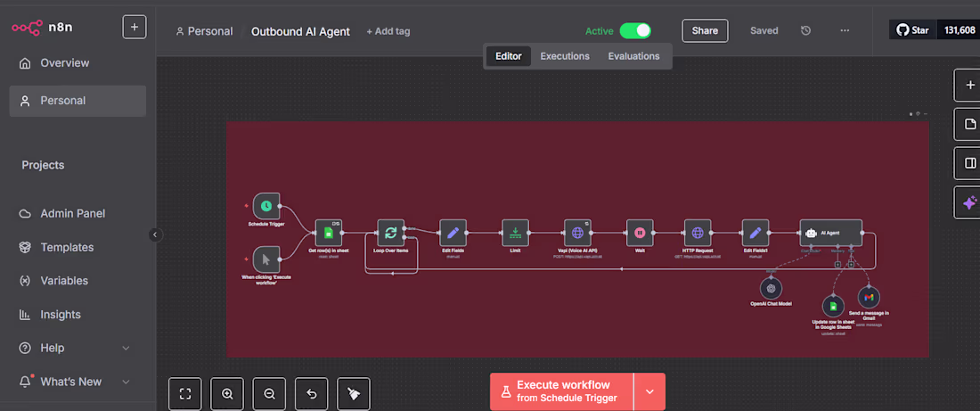The height and width of the screenshot is (411, 980).
Task: Go to Overview in the sidebar
Action: (78, 63)
